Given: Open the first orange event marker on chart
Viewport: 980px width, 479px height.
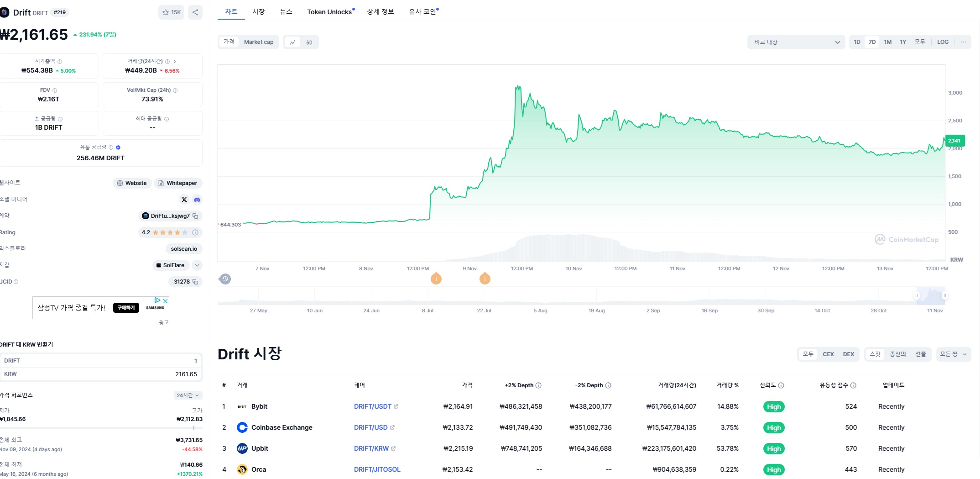Looking at the screenshot, I should 436,278.
